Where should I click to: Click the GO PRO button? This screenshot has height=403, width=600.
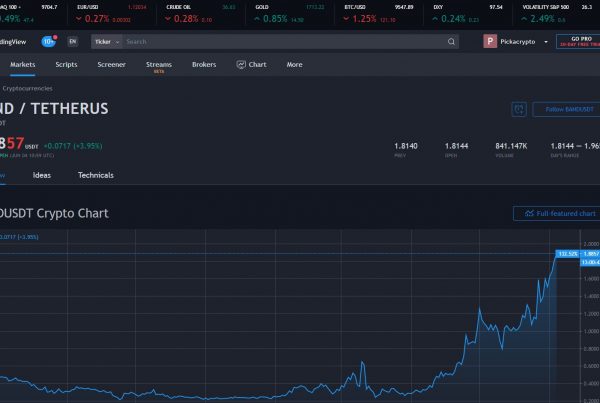[x=578, y=41]
